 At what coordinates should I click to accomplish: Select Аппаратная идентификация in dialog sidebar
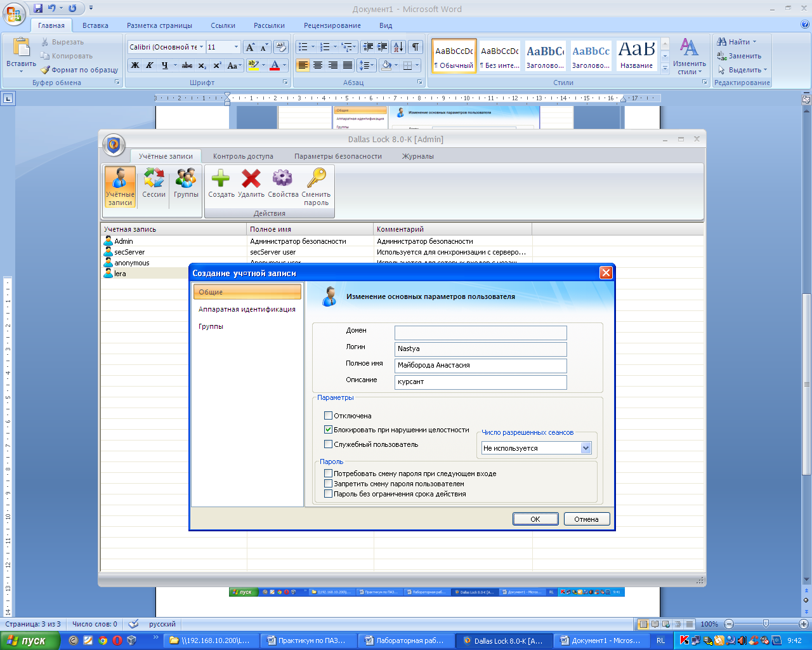[x=247, y=309]
